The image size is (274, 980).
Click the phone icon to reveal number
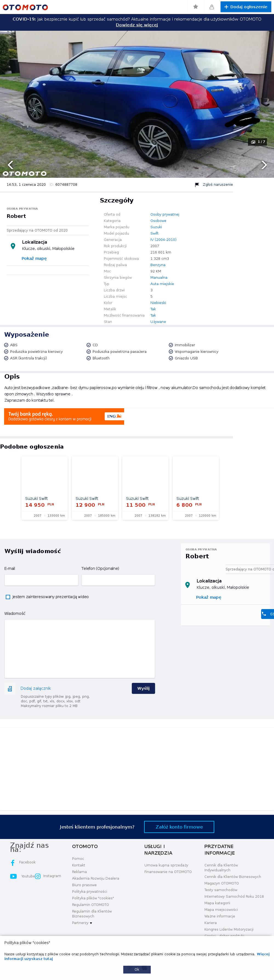(x=264, y=614)
